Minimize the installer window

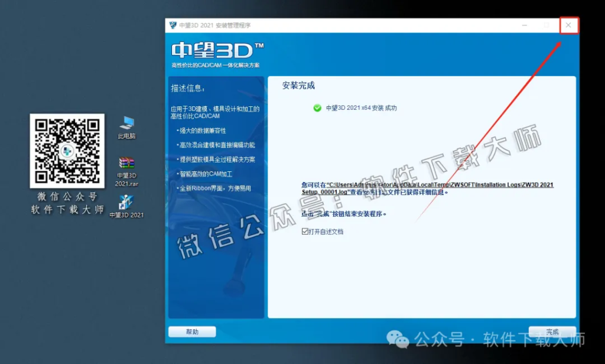point(523,25)
